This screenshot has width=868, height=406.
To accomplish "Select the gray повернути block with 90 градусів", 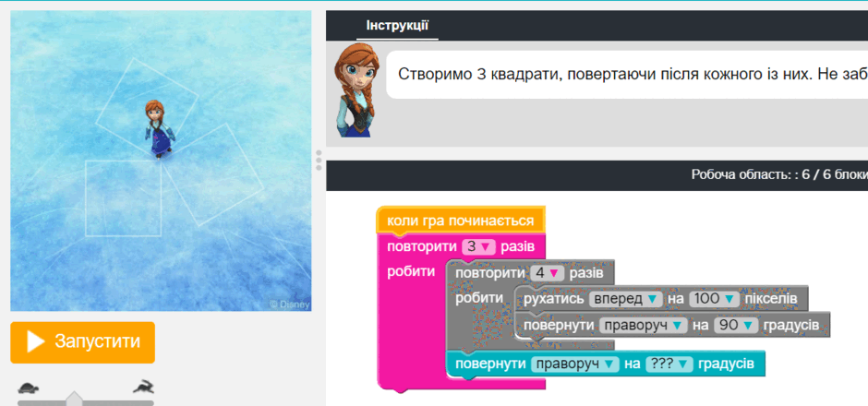I will (672, 325).
